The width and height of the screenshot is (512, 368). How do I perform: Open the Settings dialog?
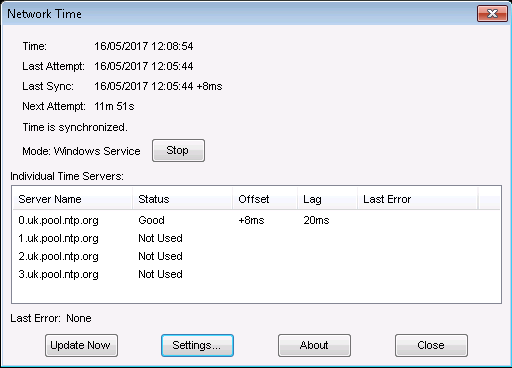point(197,345)
